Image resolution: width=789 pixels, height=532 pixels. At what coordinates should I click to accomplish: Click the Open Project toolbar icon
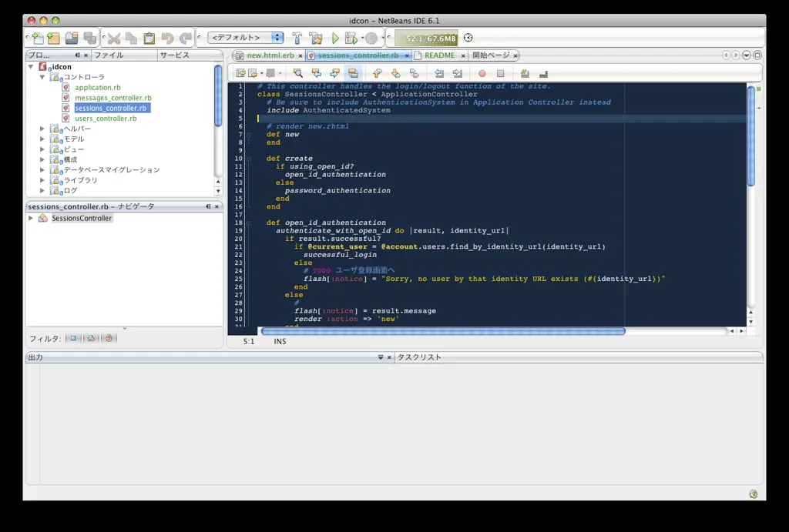click(72, 38)
